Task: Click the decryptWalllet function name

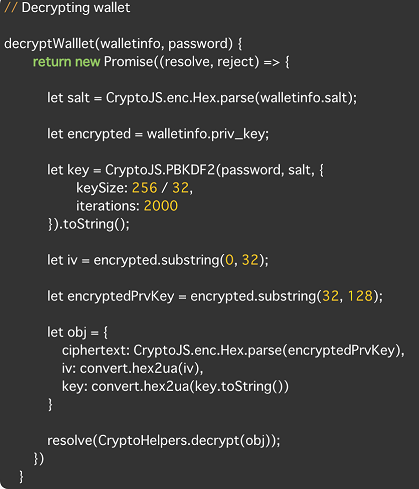Action: tap(49, 44)
